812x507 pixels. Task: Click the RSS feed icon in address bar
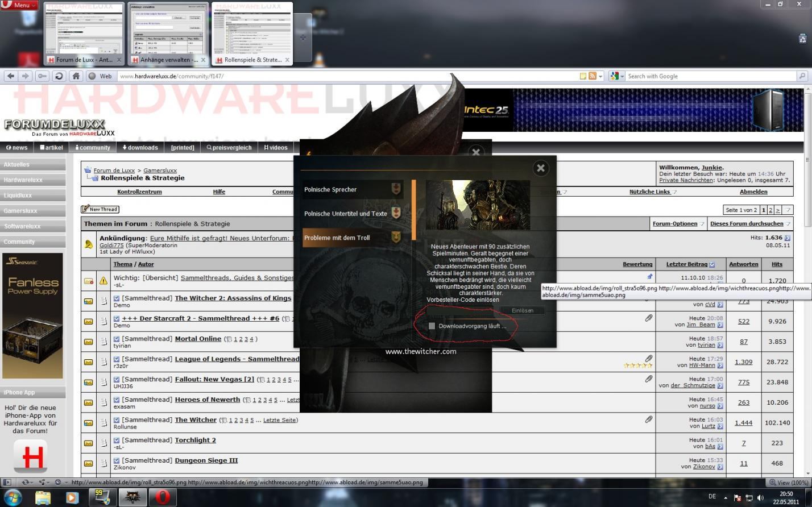[592, 76]
